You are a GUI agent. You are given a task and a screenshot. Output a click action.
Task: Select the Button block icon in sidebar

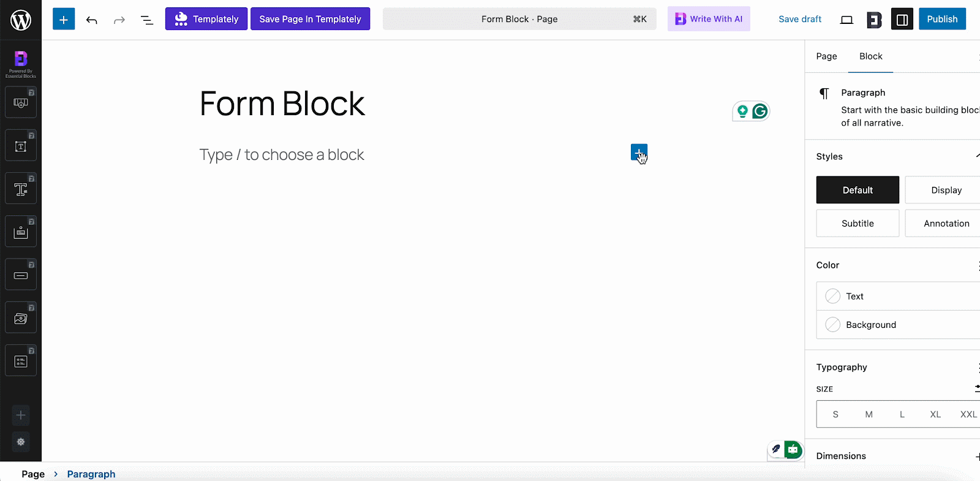(x=21, y=274)
